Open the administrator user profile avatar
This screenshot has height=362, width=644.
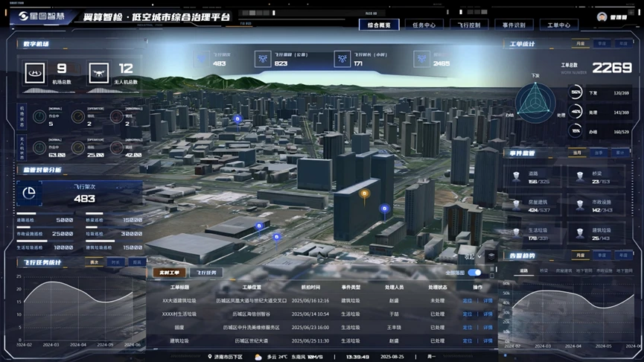click(x=601, y=16)
